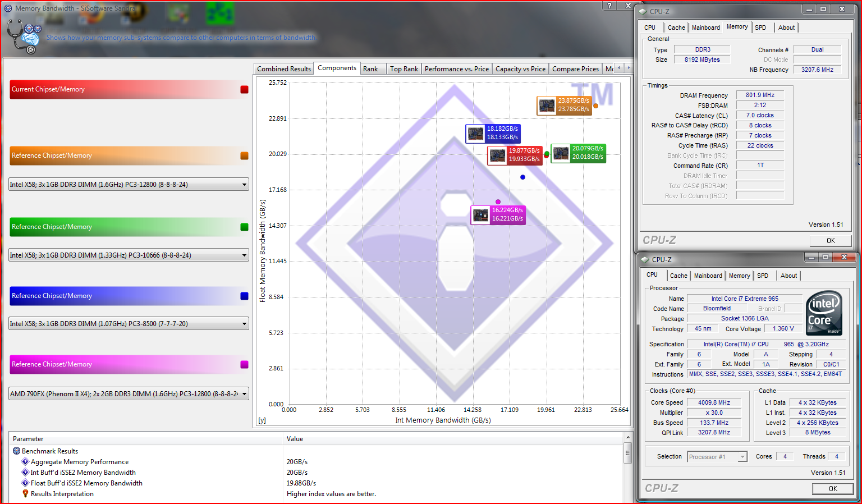The image size is (862, 504).
Task: Click the Parameter column header
Action: click(146, 439)
